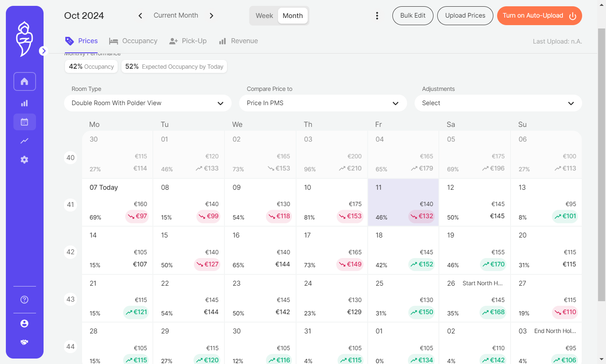Open the Room Type dropdown
Screen dimensions: 606x364
pos(148,103)
